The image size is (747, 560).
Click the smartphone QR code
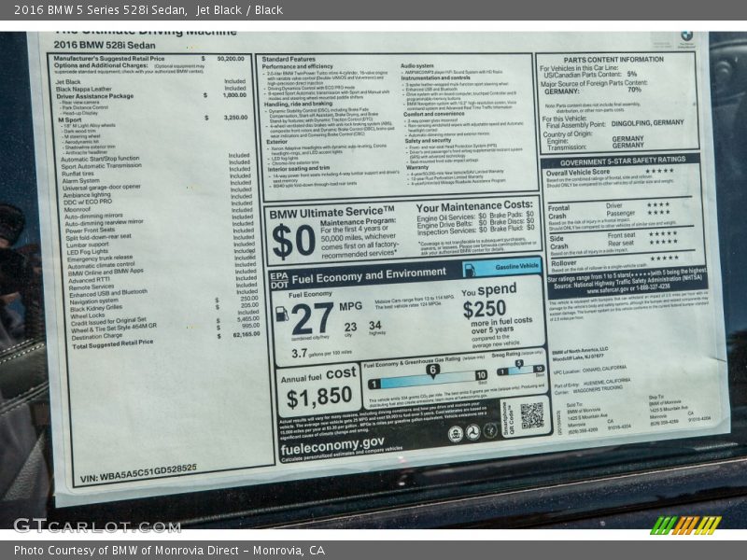pyautogui.click(x=531, y=415)
